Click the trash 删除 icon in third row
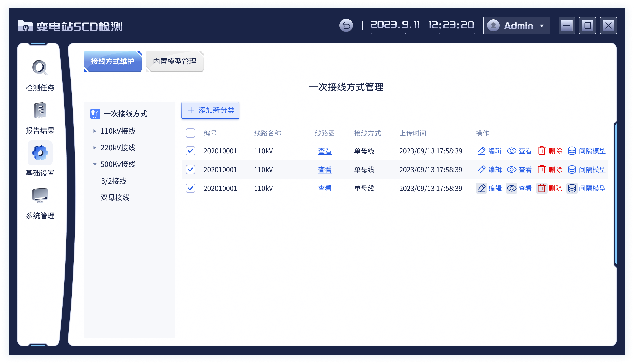The image size is (634, 364). (x=542, y=188)
